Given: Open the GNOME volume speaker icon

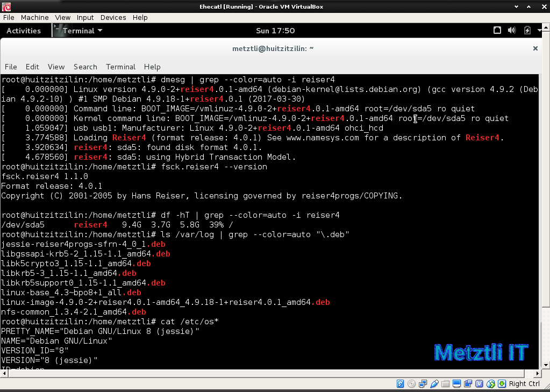Looking at the screenshot, I should (x=512, y=31).
